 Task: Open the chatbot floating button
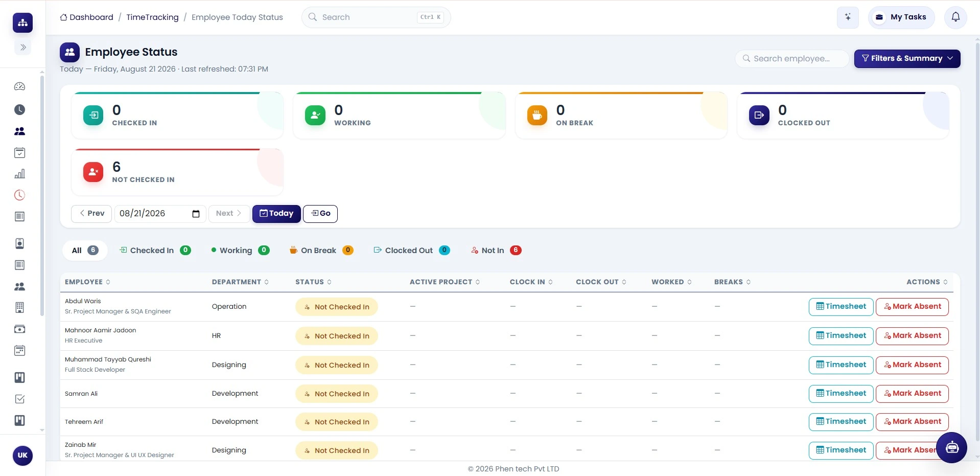(x=952, y=448)
